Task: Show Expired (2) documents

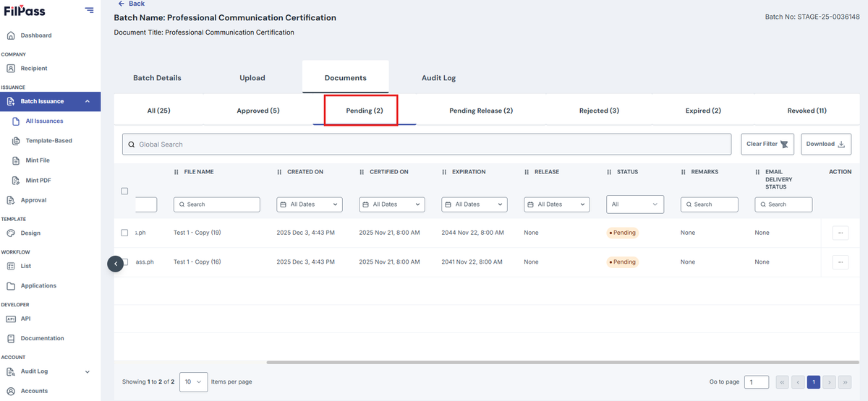Action: (x=703, y=111)
